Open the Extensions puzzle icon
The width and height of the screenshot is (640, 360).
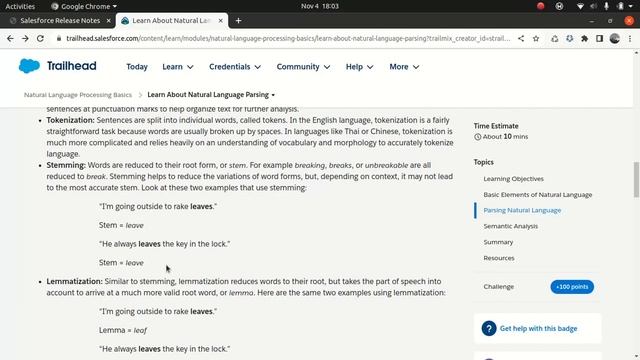pos(584,38)
